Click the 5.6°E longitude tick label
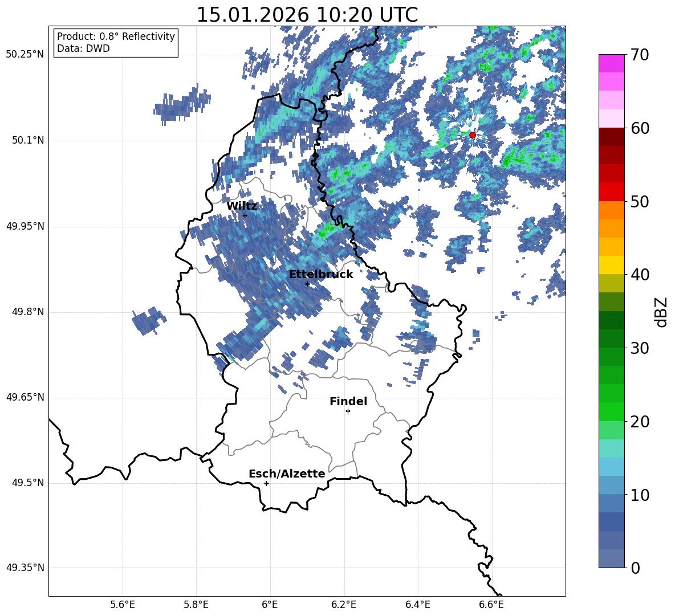Screen dimensions: 675x616 (x=123, y=605)
